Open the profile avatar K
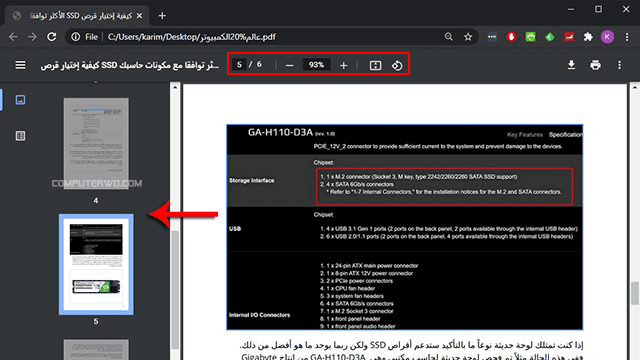This screenshot has width=640, height=360. 607,37
